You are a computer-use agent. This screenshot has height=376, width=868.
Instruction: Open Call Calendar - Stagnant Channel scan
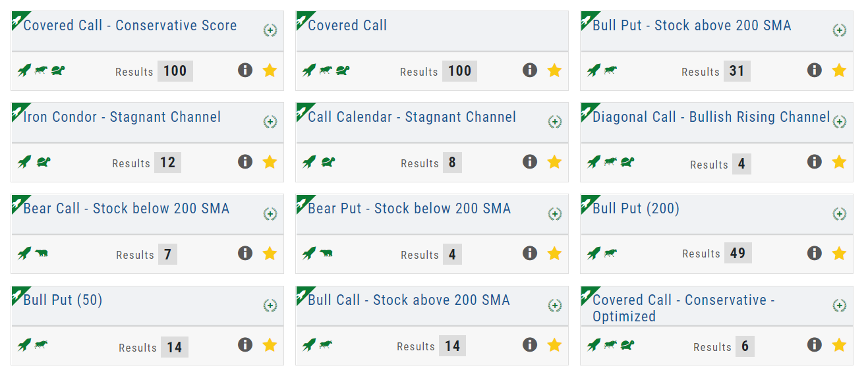pos(412,117)
